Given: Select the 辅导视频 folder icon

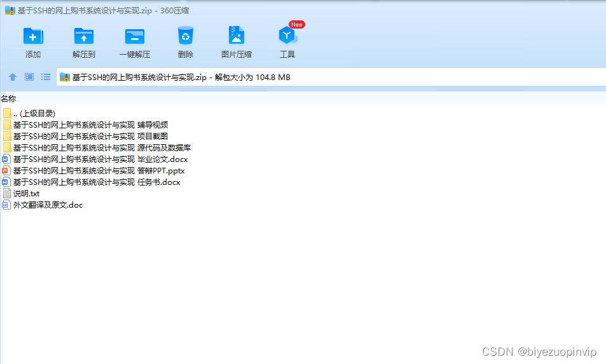Looking at the screenshot, I should [x=6, y=125].
